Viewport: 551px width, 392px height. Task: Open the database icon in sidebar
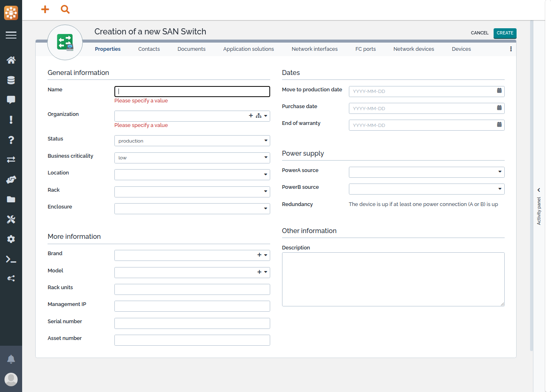(11, 80)
